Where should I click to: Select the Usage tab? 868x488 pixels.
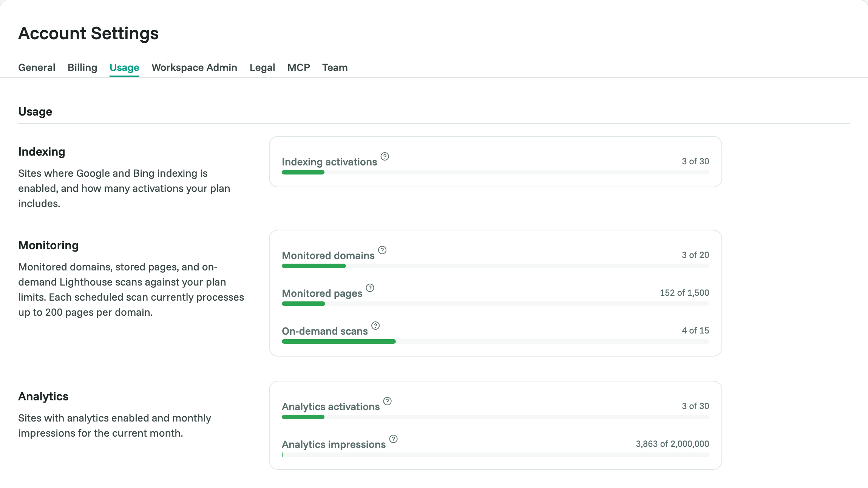click(x=124, y=68)
